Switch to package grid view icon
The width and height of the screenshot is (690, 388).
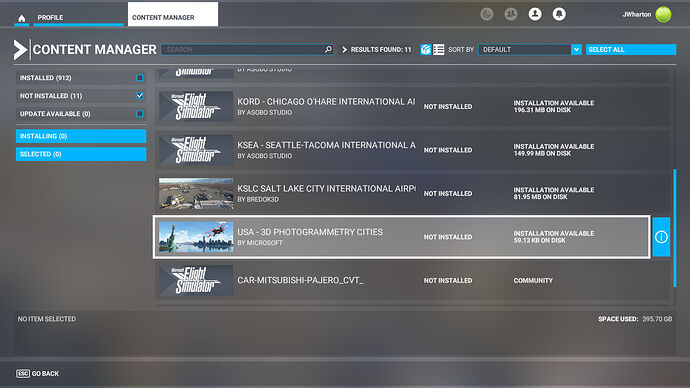pyautogui.click(x=426, y=49)
